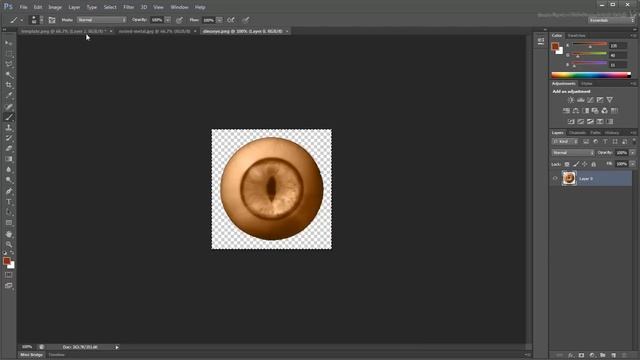Click the red R color slider
The image size is (640, 360).
[x=589, y=45]
